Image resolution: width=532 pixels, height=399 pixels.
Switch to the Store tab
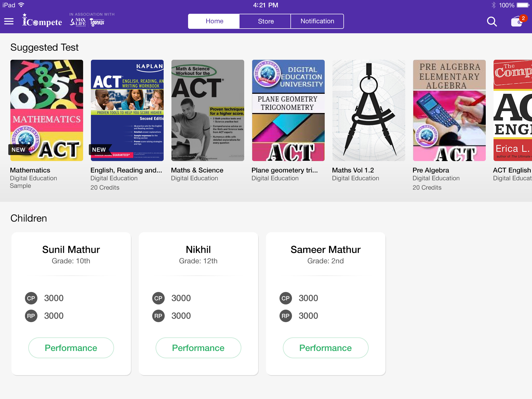(x=266, y=21)
